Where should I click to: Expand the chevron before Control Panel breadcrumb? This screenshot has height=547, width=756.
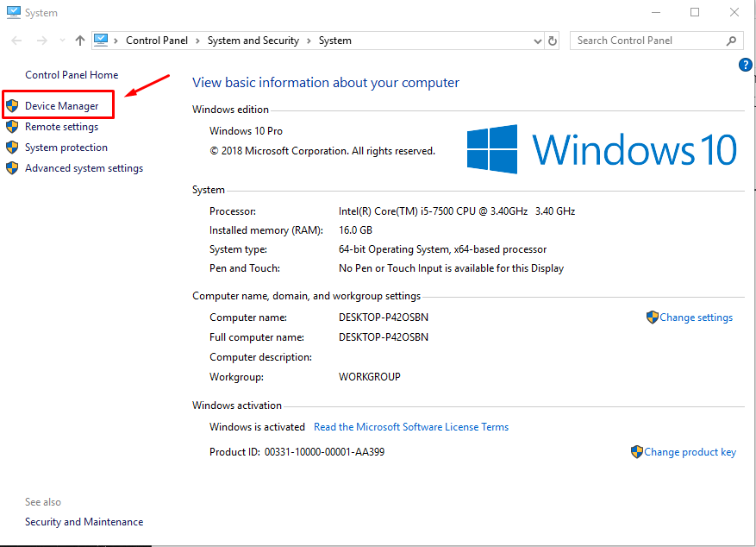point(116,41)
